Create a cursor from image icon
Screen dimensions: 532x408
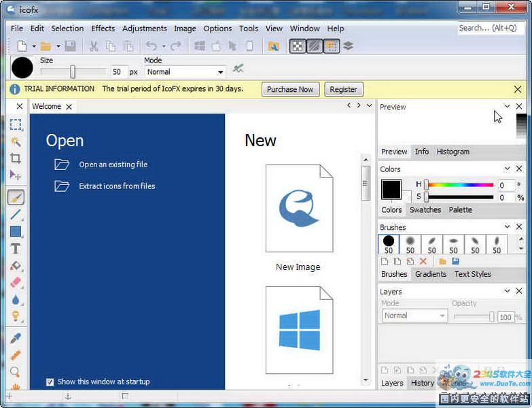(233, 46)
